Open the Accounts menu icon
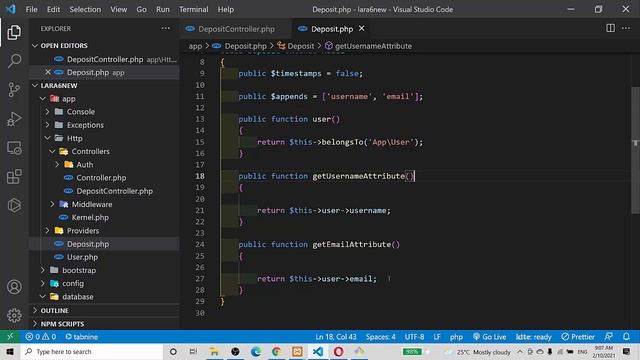 [x=14, y=287]
